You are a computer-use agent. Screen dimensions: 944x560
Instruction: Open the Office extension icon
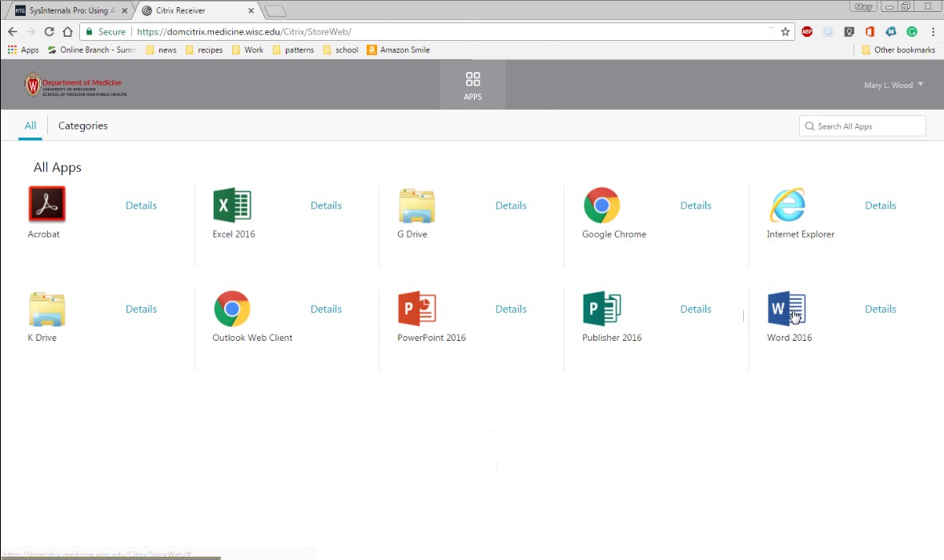pyautogui.click(x=870, y=32)
